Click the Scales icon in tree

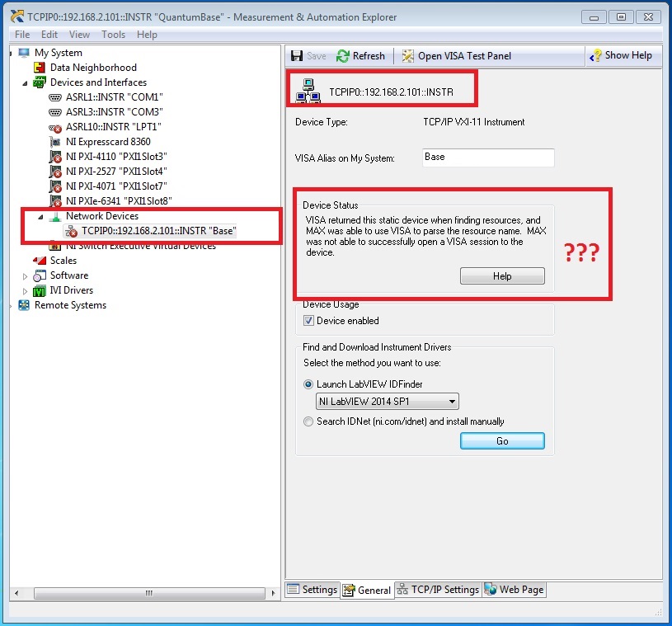(40, 261)
